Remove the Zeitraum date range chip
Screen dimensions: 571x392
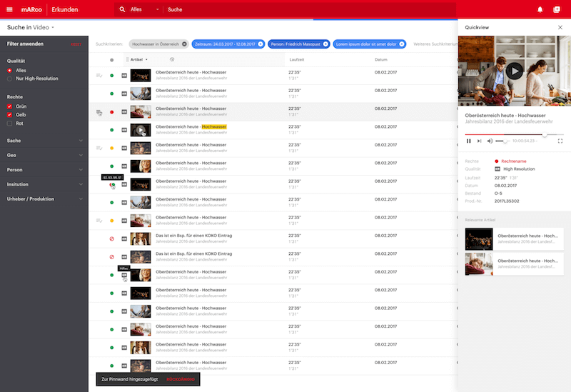click(x=261, y=44)
